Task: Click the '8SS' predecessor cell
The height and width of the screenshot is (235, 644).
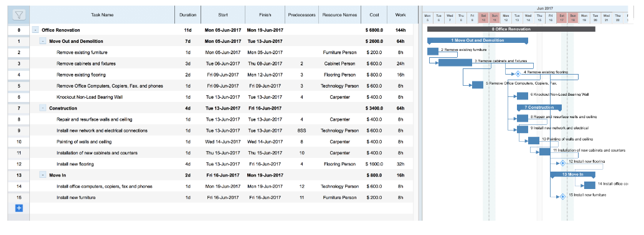Action: tap(301, 131)
